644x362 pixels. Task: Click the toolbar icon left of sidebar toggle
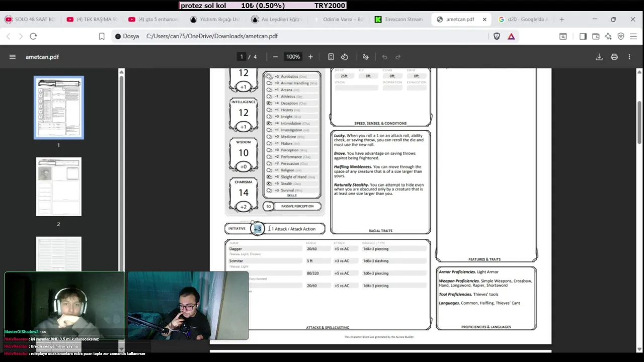pos(563,36)
